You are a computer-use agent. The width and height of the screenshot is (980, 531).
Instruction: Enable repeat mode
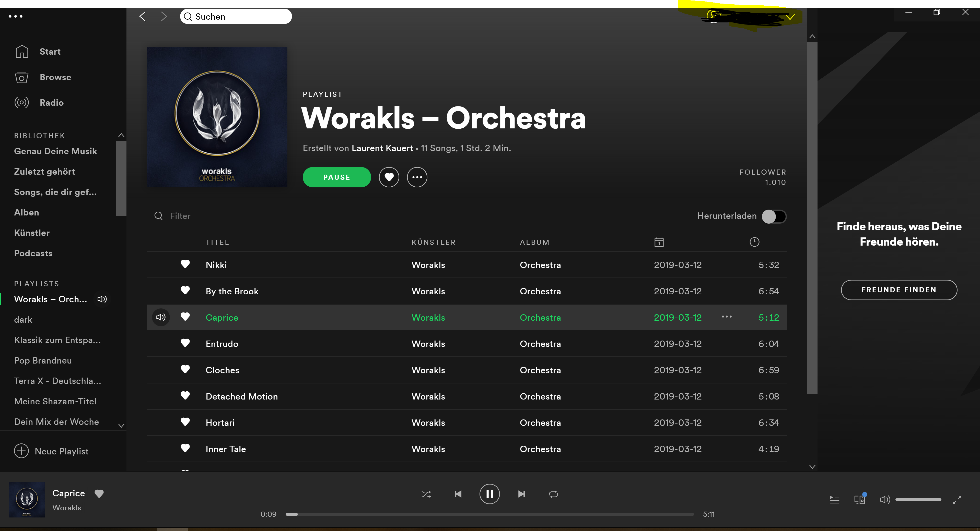coord(553,494)
